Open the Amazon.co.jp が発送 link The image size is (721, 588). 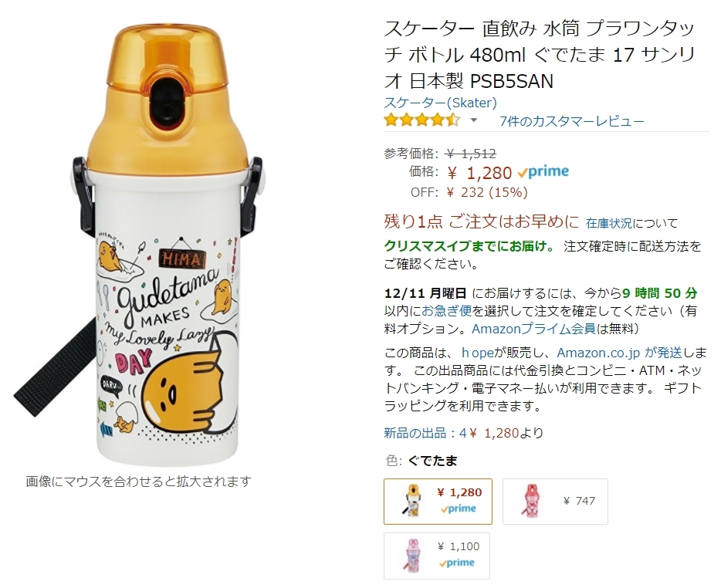(619, 353)
